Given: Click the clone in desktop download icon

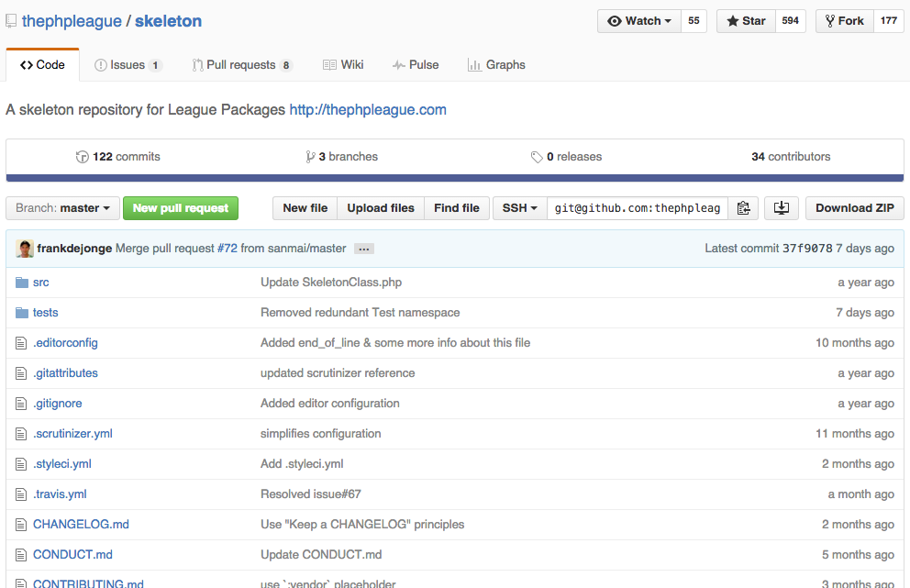Looking at the screenshot, I should tap(782, 208).
